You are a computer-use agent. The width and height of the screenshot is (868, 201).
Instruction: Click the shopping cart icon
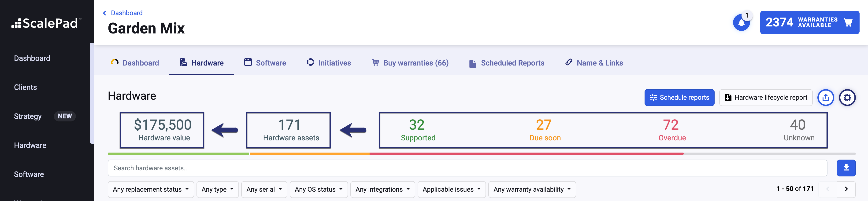coord(848,22)
